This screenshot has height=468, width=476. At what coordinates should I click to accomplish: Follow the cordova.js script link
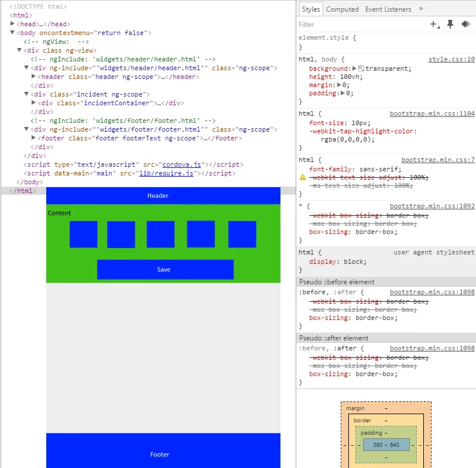pyautogui.click(x=182, y=164)
